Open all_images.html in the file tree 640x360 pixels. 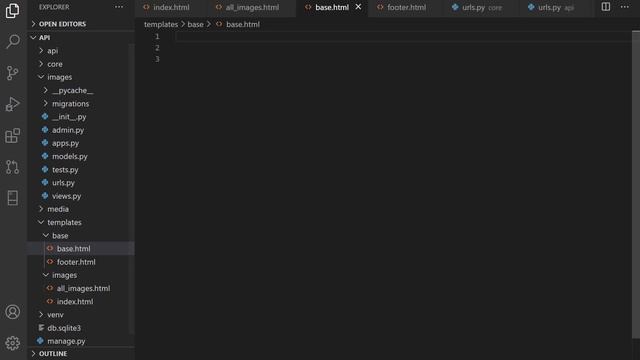click(x=81, y=288)
